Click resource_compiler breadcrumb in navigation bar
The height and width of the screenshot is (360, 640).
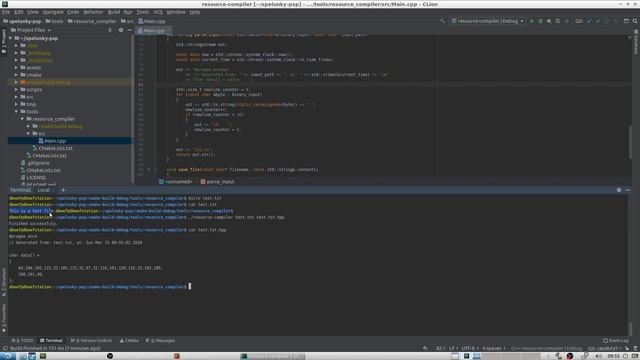coord(92,21)
